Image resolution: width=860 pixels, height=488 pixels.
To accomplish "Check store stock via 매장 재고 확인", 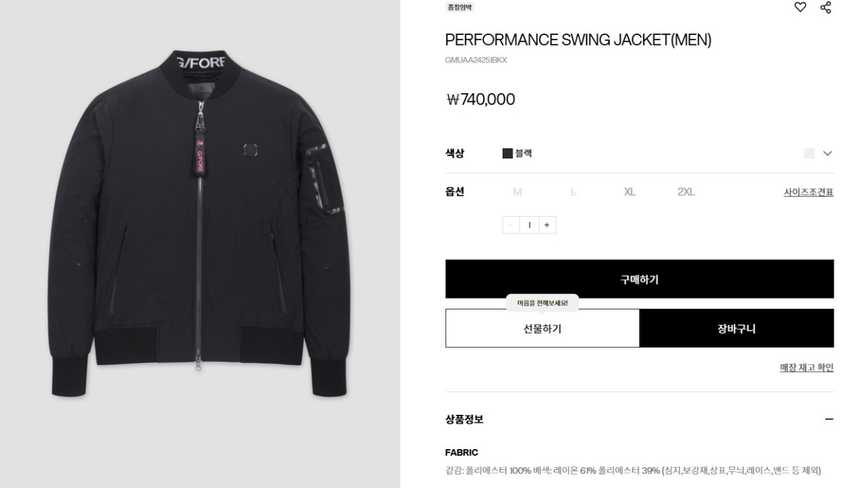I will click(x=807, y=367).
